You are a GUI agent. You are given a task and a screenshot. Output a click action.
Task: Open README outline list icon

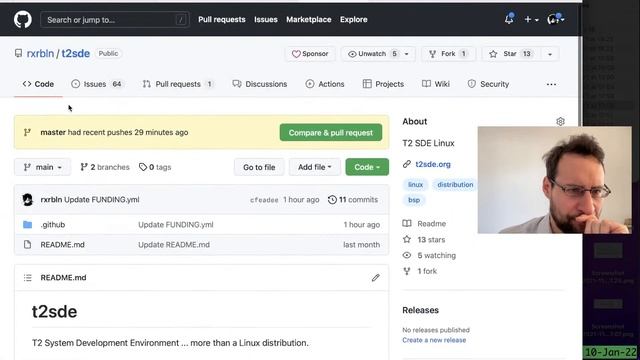(27, 278)
